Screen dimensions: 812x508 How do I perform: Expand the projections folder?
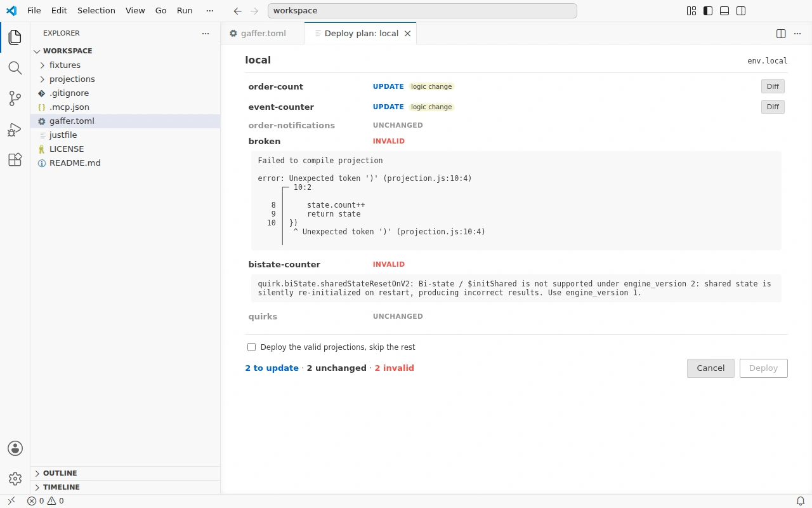(x=126, y=79)
